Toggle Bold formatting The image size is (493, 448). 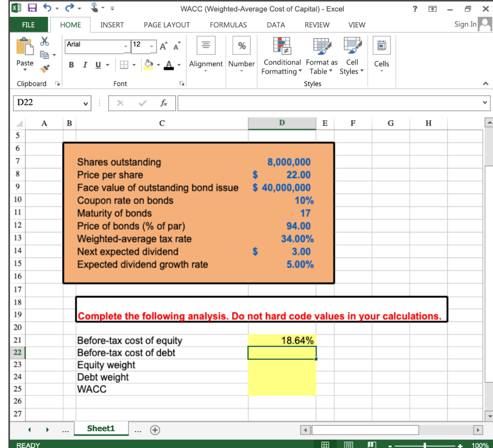point(71,64)
